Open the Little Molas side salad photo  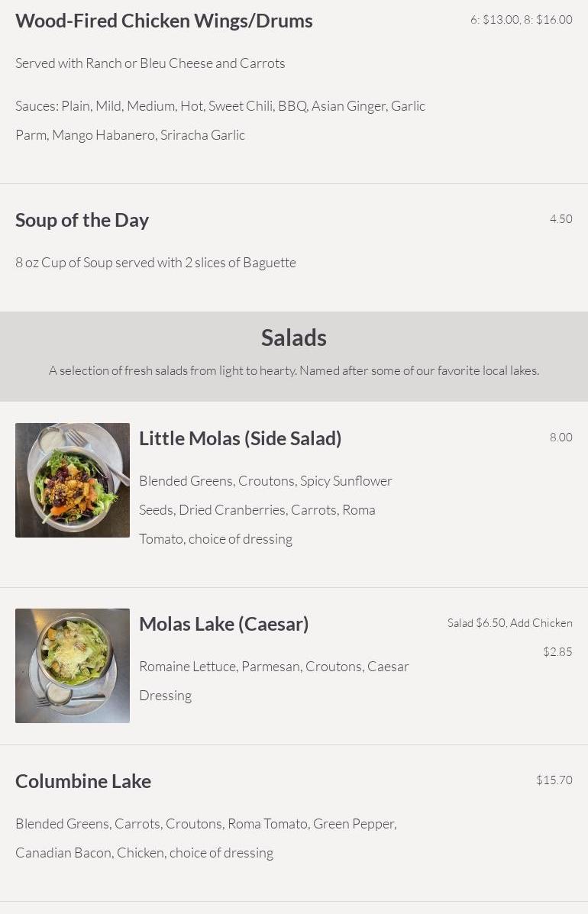click(73, 480)
